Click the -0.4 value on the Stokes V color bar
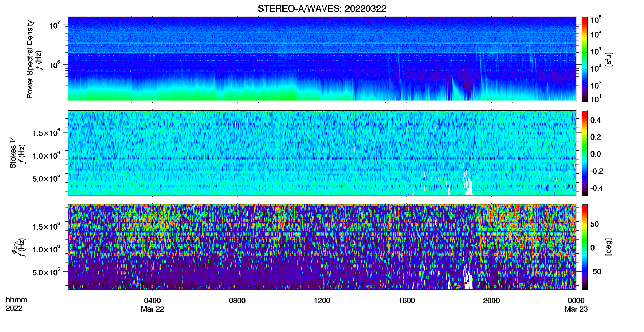The height and width of the screenshot is (332, 644). [597, 188]
